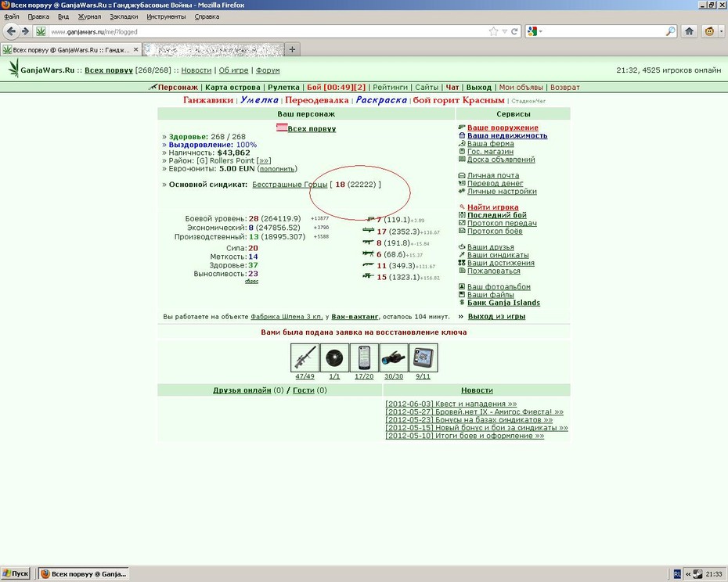The image size is (728, 582).
Task: Click the GanjaWars leaf logo
Action: (x=14, y=68)
